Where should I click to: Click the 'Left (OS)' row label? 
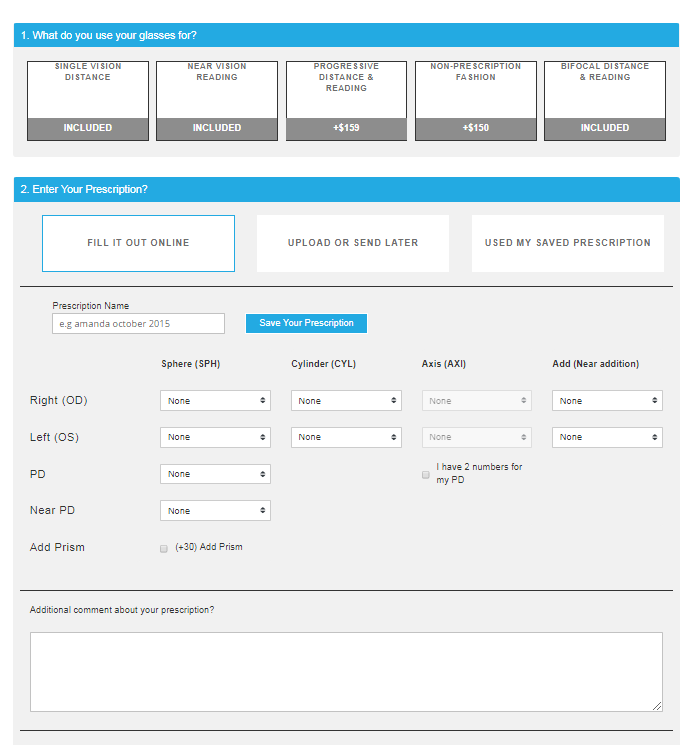(54, 437)
